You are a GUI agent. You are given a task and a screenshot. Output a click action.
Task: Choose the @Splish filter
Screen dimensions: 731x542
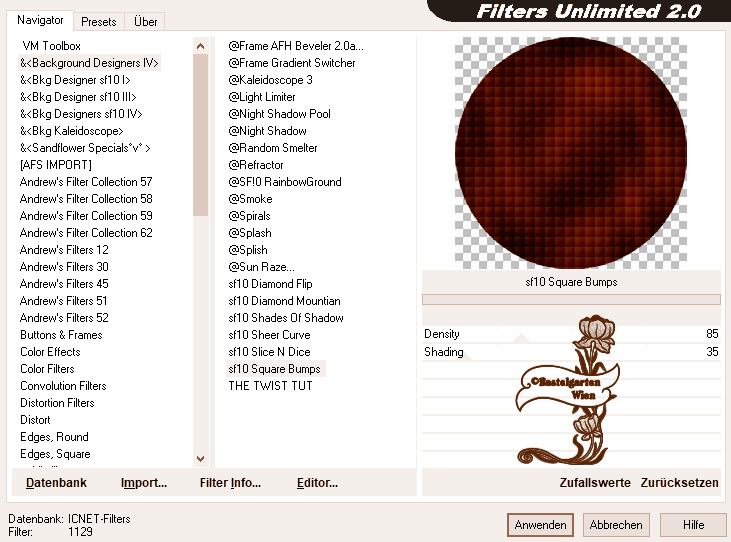[x=248, y=250]
